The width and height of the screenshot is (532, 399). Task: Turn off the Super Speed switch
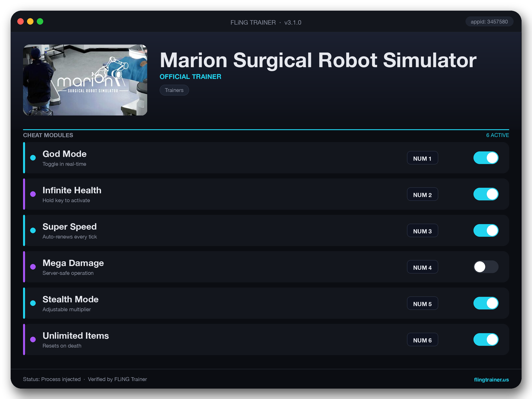(486, 230)
